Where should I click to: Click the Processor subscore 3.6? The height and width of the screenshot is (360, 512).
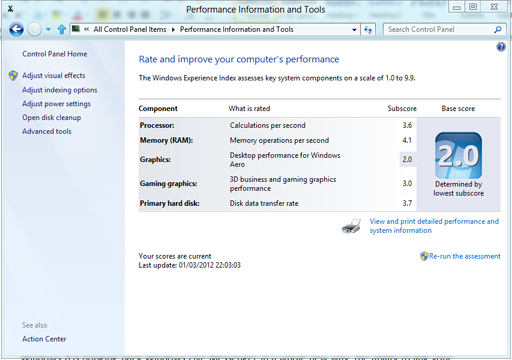click(x=407, y=125)
